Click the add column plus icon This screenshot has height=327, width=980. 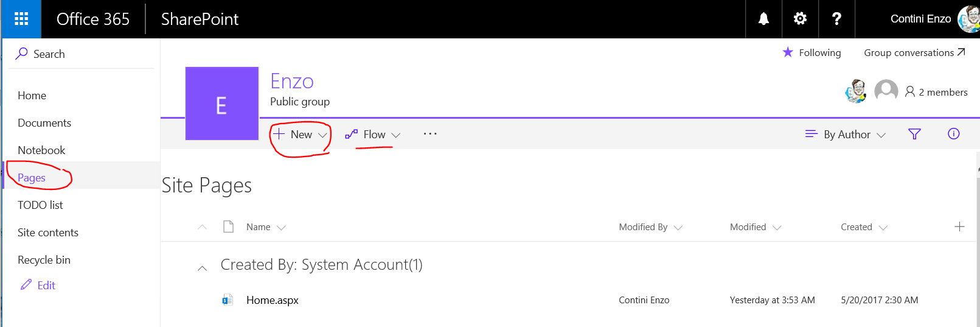959,227
